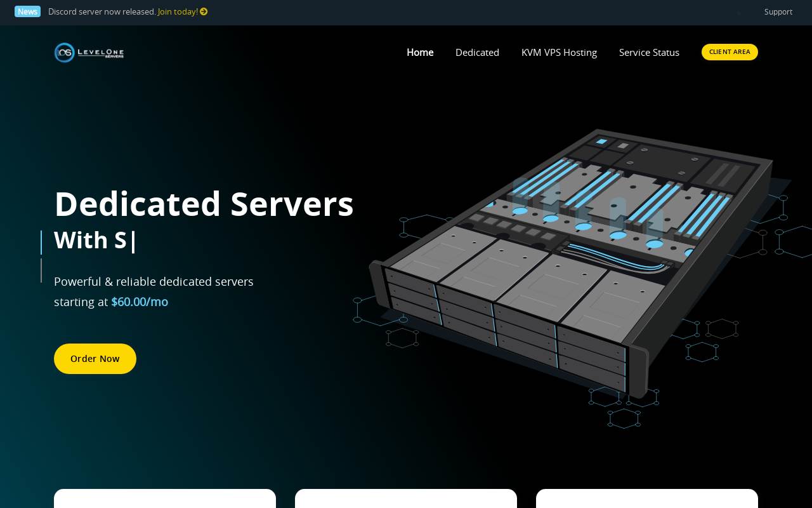Open the Support link
This screenshot has width=812, height=508.
778,11
